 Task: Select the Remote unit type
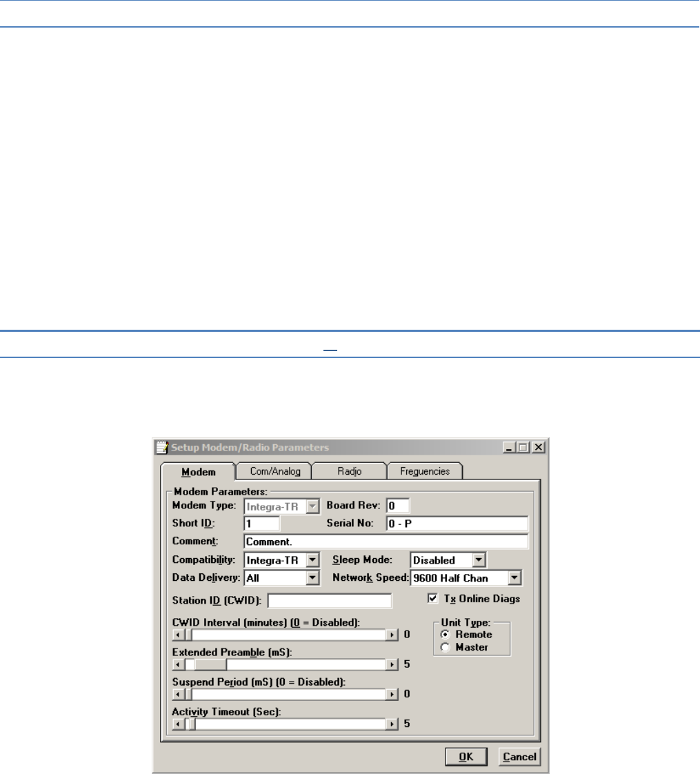pos(446,634)
